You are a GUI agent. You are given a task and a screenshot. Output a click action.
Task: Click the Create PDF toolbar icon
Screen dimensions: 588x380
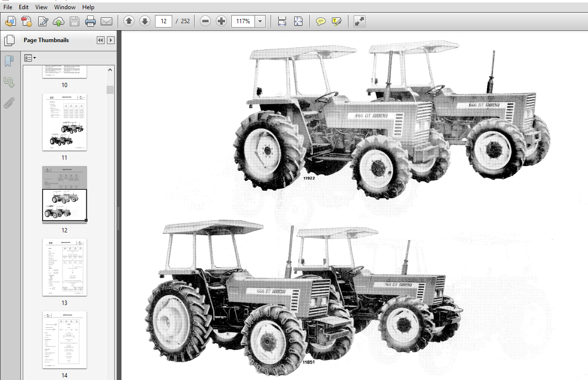click(11, 21)
